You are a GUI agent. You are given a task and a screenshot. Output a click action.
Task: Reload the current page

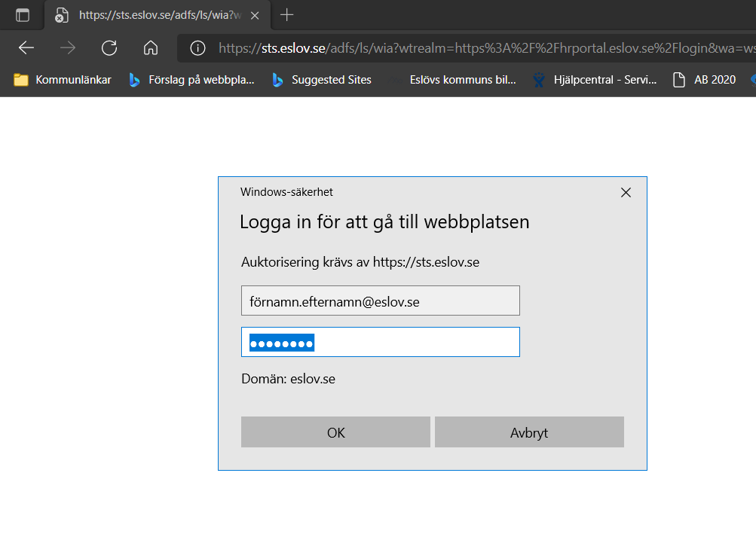tap(109, 47)
